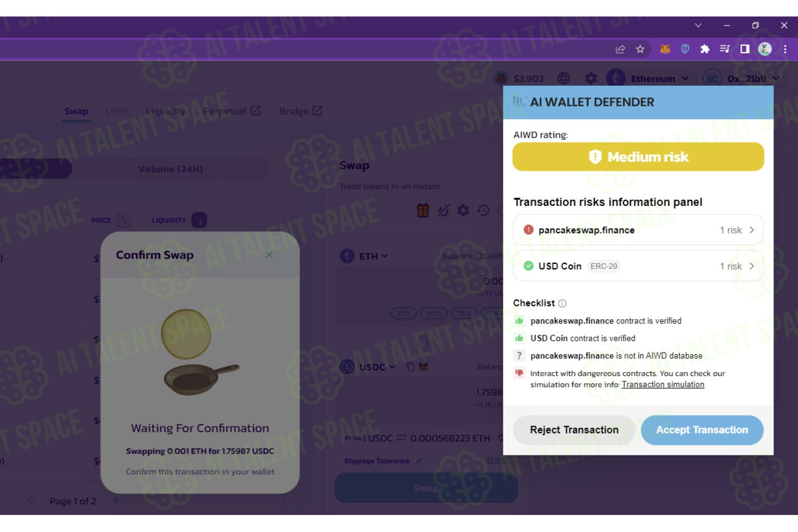Expand the pancakeswap.finance risk row
The width and height of the screenshot is (798, 532).
[638, 230]
